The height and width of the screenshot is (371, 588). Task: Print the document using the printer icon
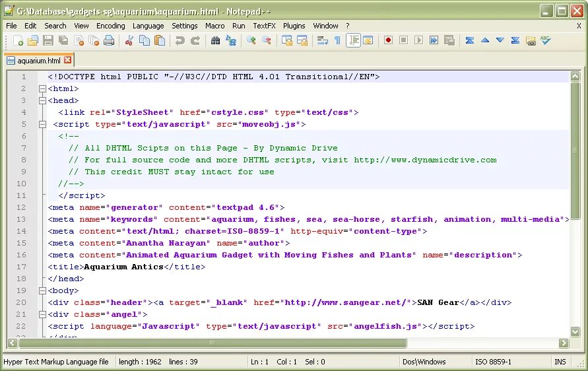(x=109, y=40)
